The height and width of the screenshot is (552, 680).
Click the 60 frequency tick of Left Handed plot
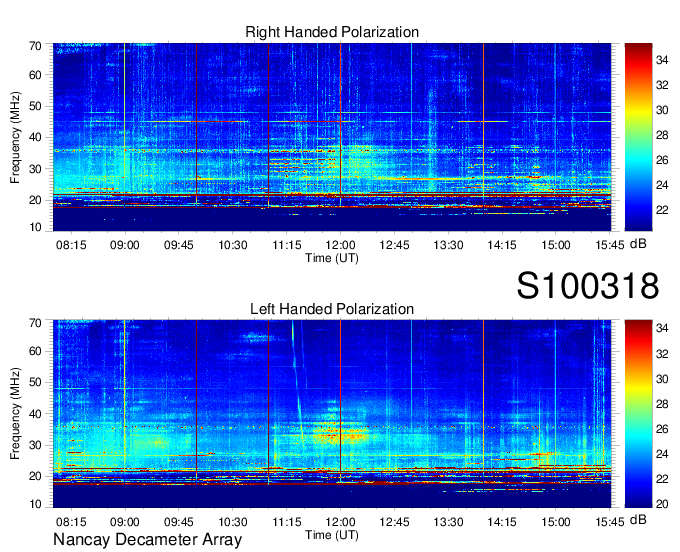coord(35,351)
